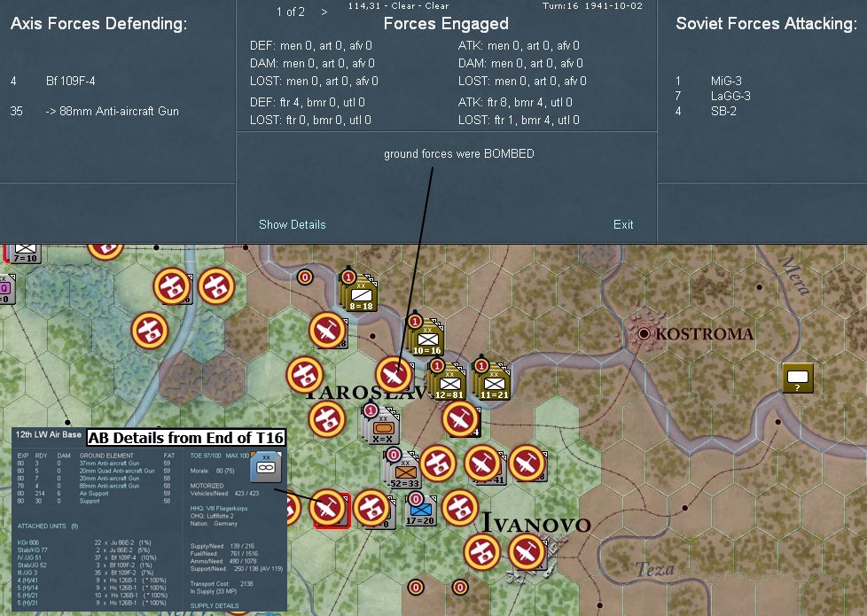This screenshot has height=616, width=867.
Task: Click the 'MiG-3' attacker entry
Action: point(726,82)
